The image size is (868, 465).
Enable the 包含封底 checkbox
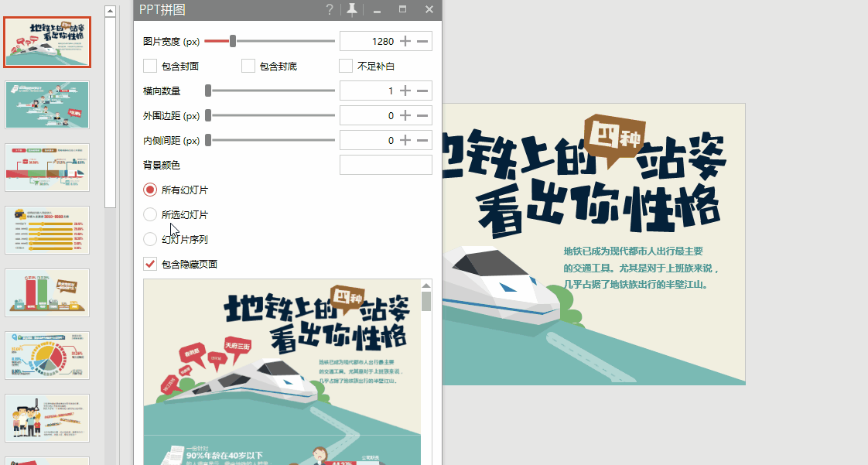click(x=248, y=66)
